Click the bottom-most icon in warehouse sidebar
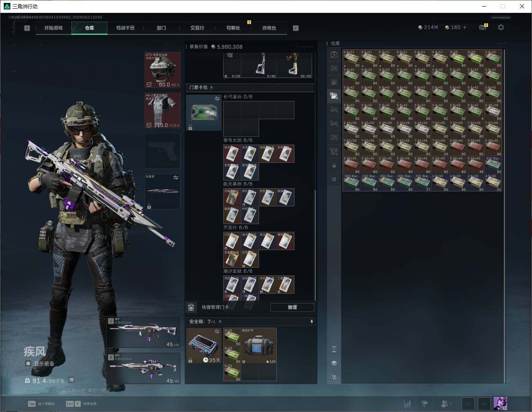The height and width of the screenshot is (412, 532). click(x=334, y=377)
